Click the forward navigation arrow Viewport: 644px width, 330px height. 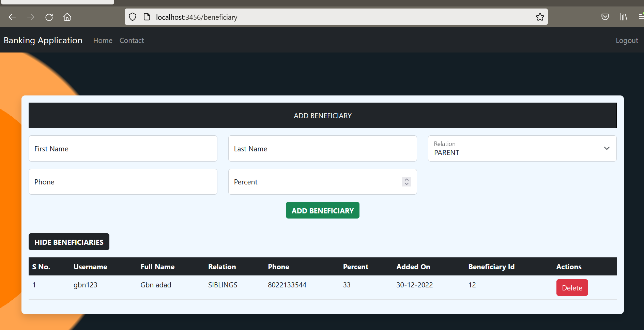click(x=30, y=17)
